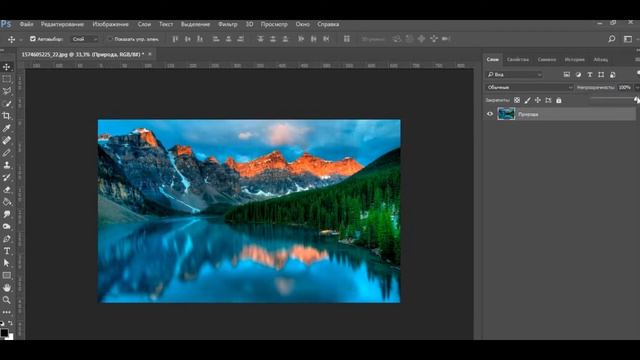The height and width of the screenshot is (360, 640).
Task: Open the Вид layer filter dropdown
Action: tap(514, 75)
